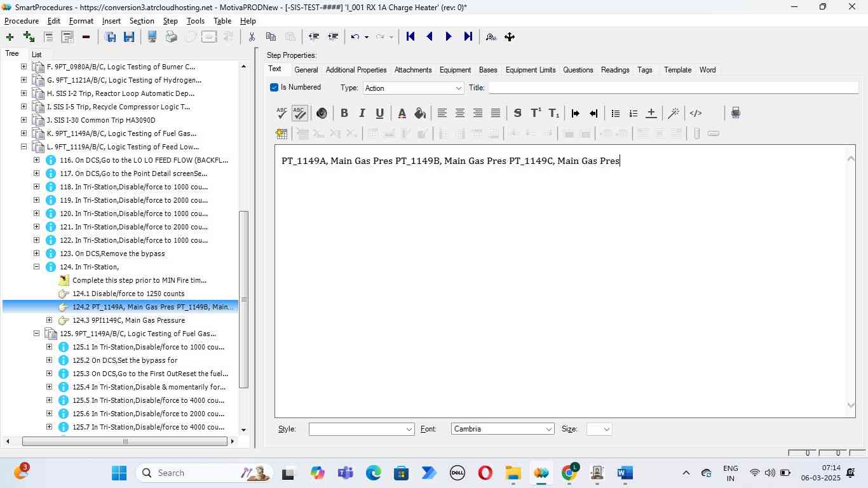
Task: Open the Procedure menu
Action: 22,21
